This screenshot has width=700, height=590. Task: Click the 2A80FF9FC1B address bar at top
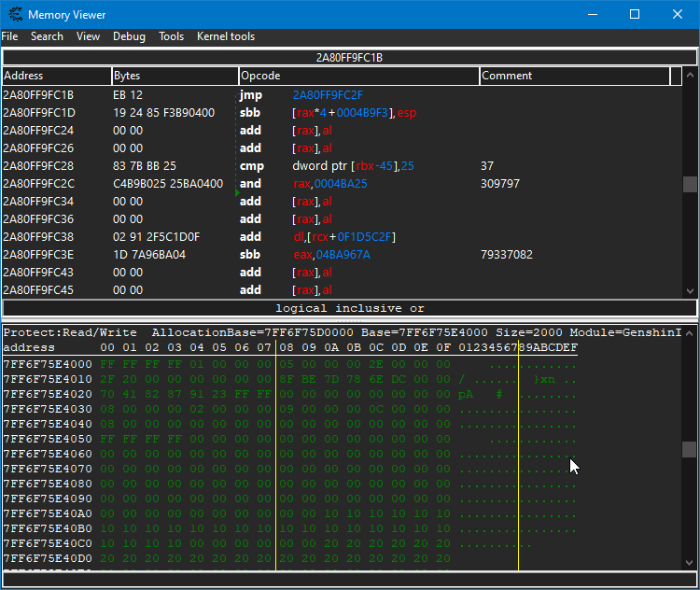click(x=349, y=57)
